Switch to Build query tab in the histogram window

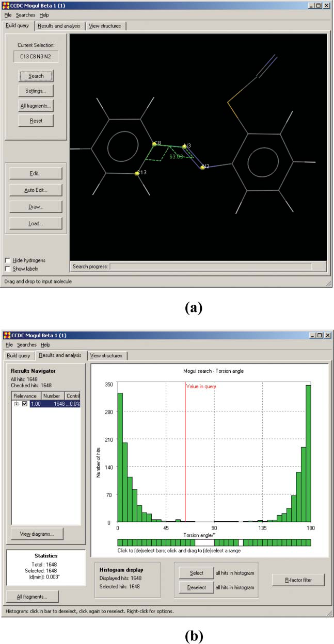pos(18,356)
